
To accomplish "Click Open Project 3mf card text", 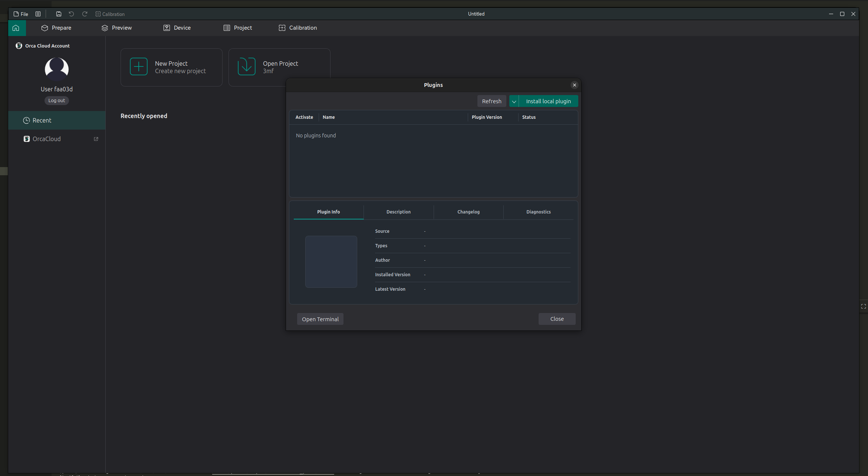I will [x=280, y=67].
